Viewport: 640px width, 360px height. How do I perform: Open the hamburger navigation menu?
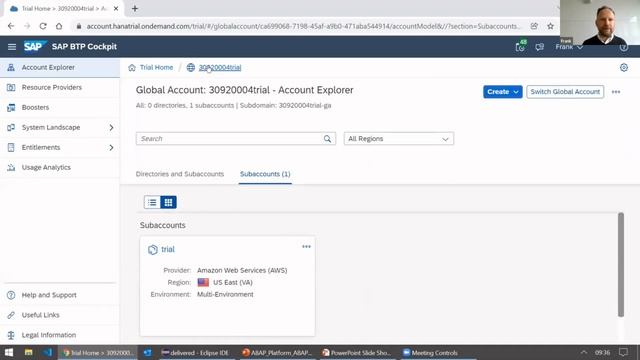[12, 47]
